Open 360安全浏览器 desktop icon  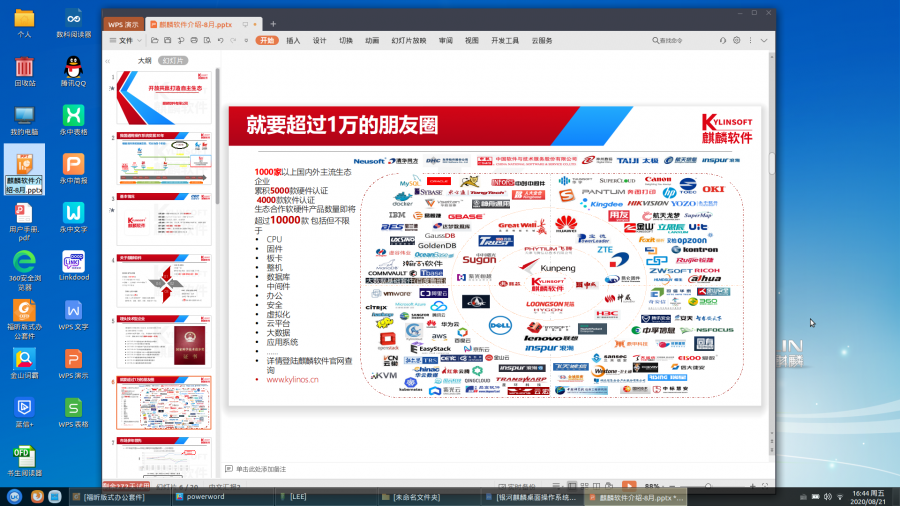click(x=24, y=270)
